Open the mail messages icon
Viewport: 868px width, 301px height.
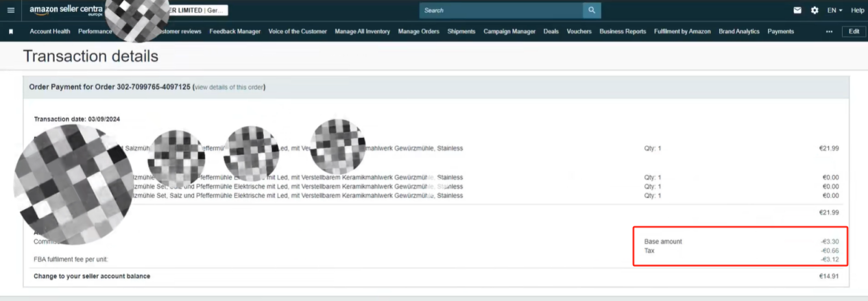(797, 10)
